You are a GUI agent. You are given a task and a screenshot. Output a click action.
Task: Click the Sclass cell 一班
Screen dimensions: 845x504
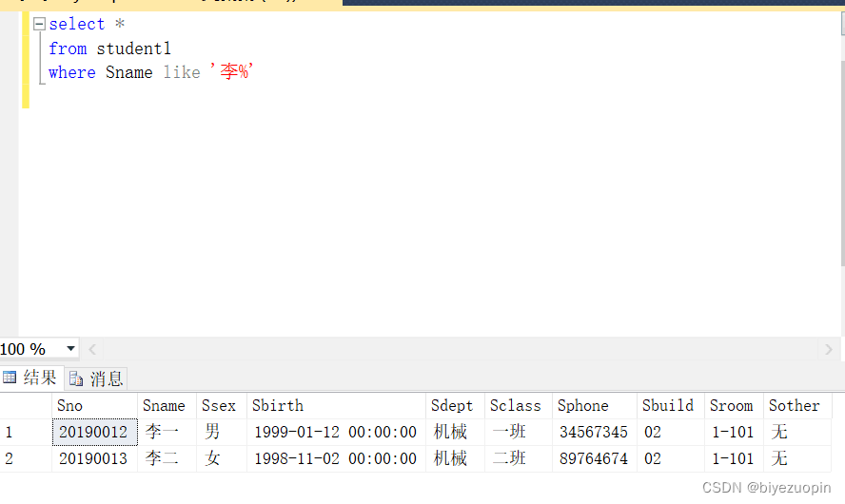click(519, 432)
